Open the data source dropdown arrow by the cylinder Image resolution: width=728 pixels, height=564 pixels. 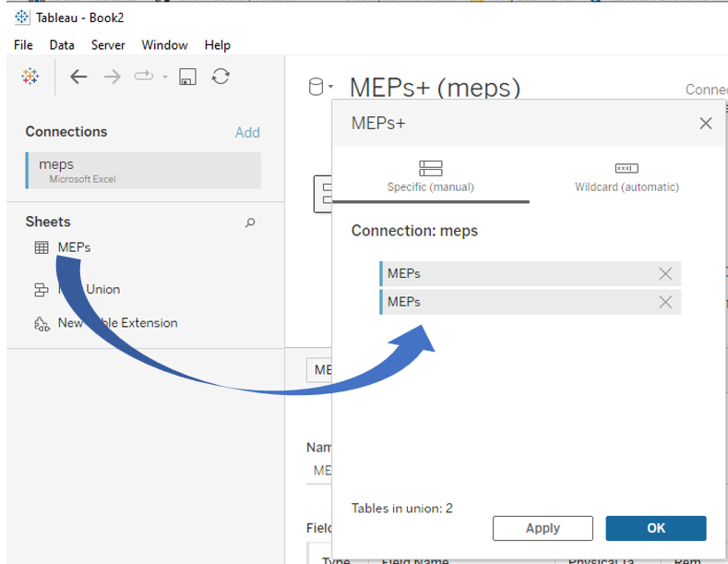tap(330, 87)
